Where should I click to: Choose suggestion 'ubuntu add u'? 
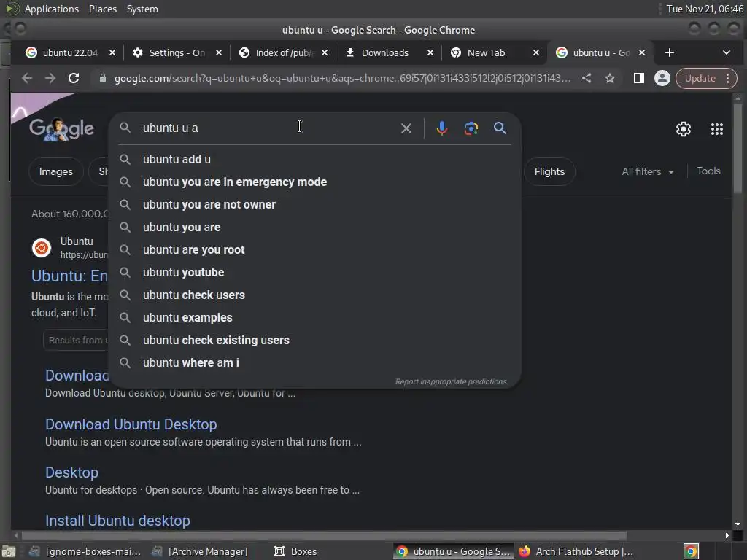(x=315, y=159)
